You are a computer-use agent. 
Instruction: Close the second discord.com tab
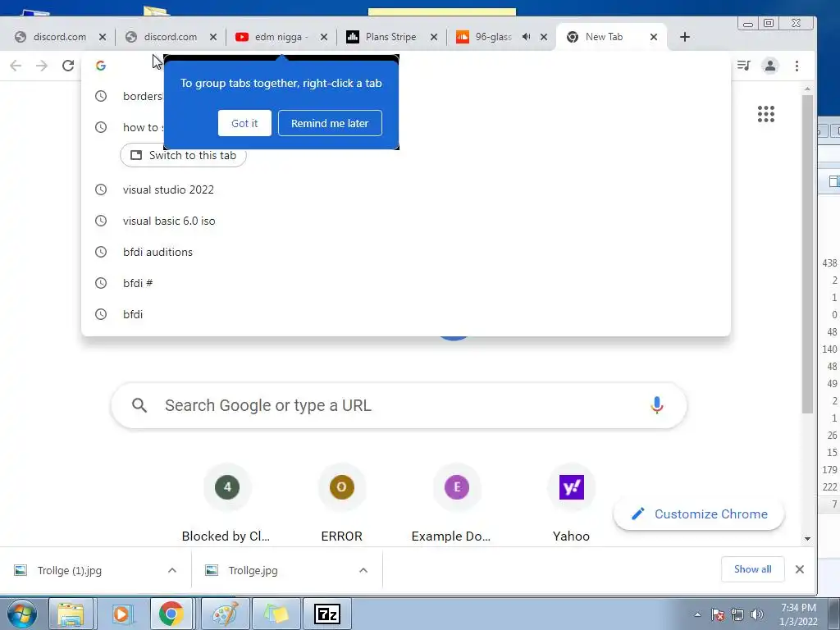click(212, 37)
